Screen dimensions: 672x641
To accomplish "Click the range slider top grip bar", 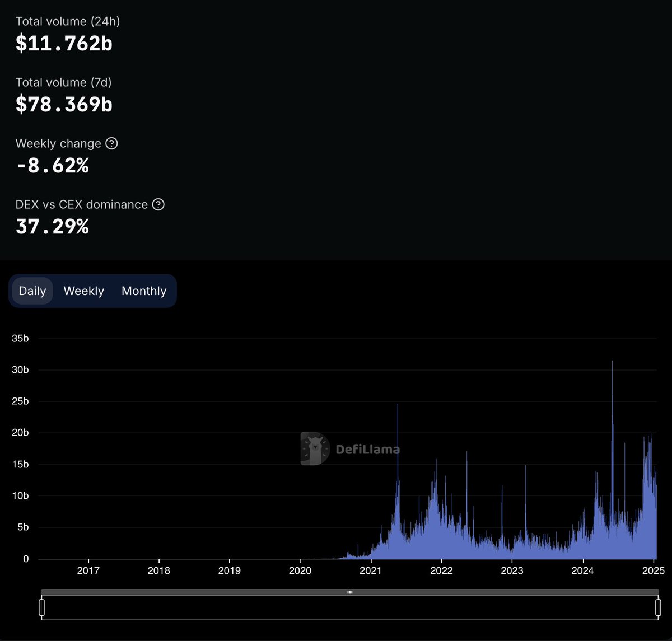I will (x=350, y=592).
